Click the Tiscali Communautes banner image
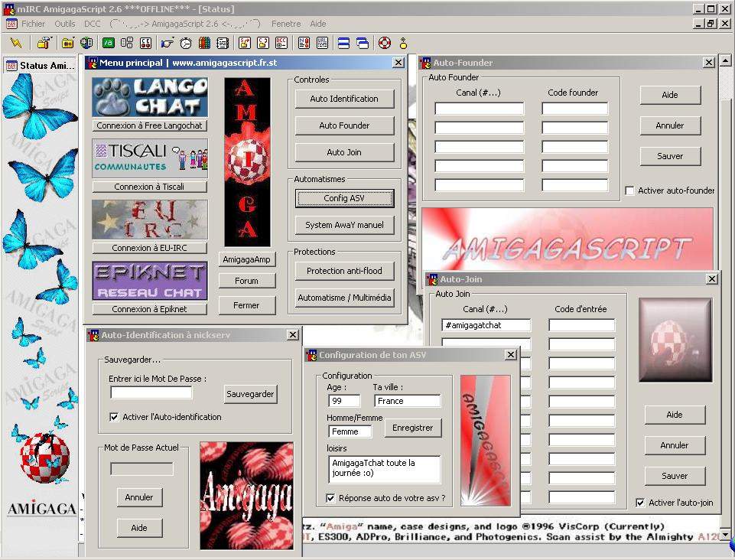The height and width of the screenshot is (560, 735). tap(150, 158)
